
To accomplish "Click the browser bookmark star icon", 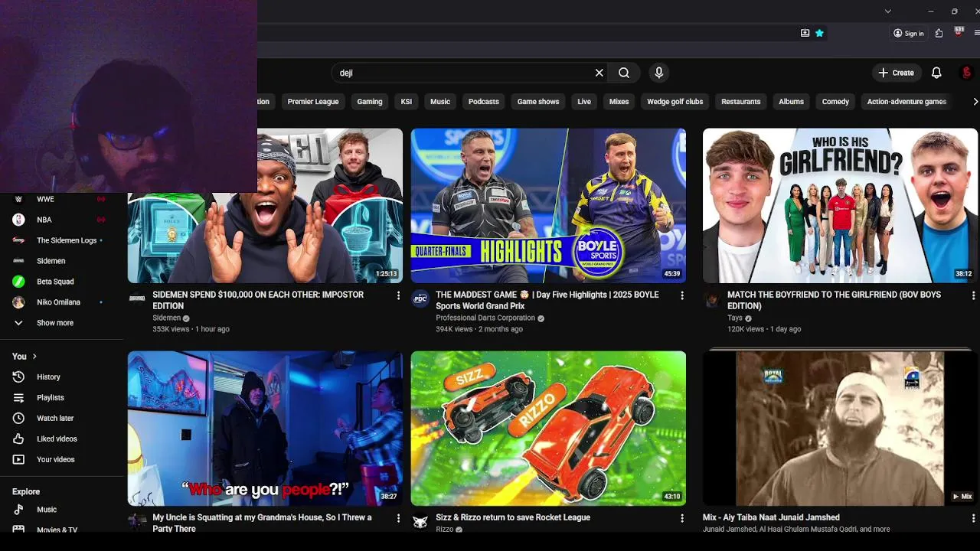I will pyautogui.click(x=819, y=33).
